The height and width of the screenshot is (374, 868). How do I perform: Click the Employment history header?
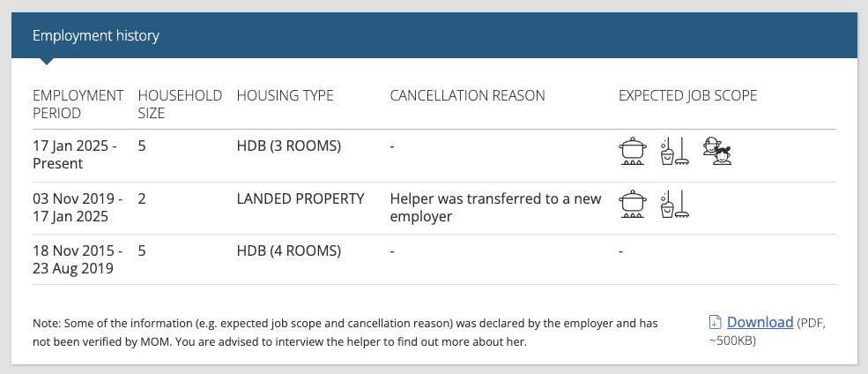(x=96, y=36)
